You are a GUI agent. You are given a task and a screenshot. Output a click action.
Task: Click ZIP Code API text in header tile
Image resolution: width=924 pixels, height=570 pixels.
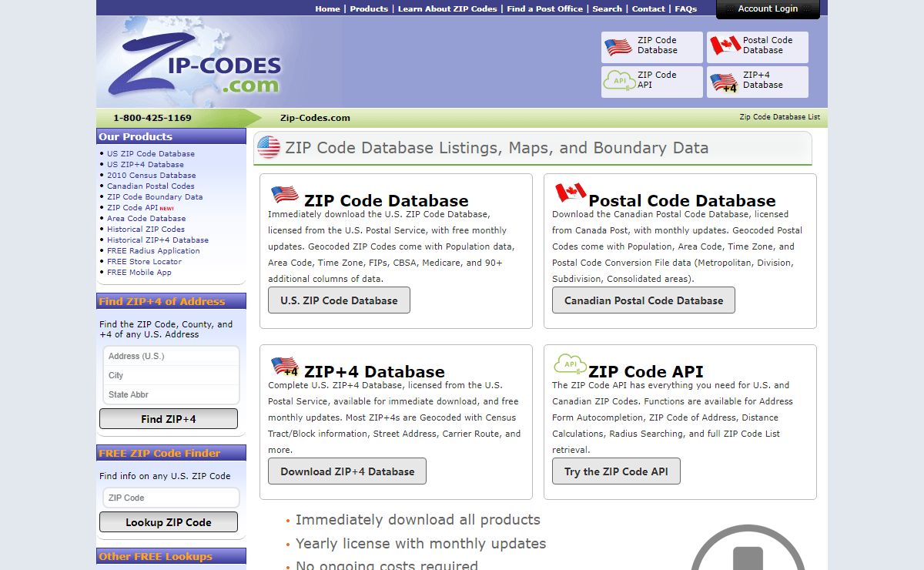tap(657, 80)
